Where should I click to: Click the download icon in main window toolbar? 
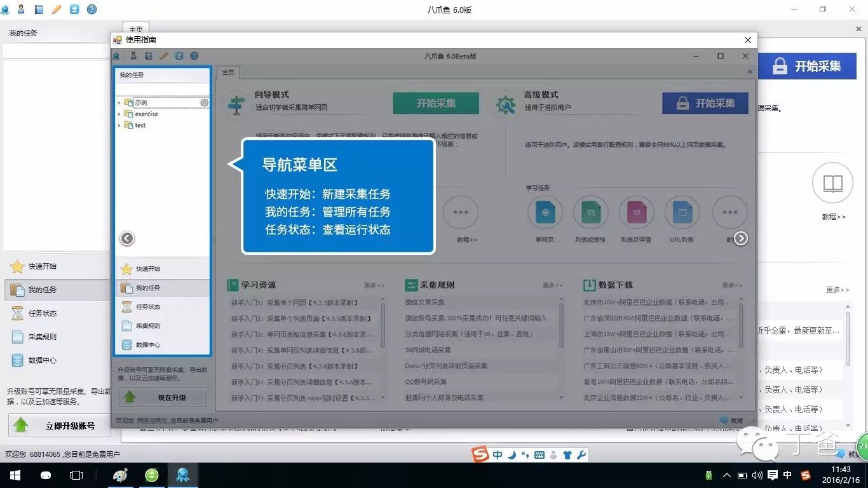pyautogui.click(x=74, y=9)
